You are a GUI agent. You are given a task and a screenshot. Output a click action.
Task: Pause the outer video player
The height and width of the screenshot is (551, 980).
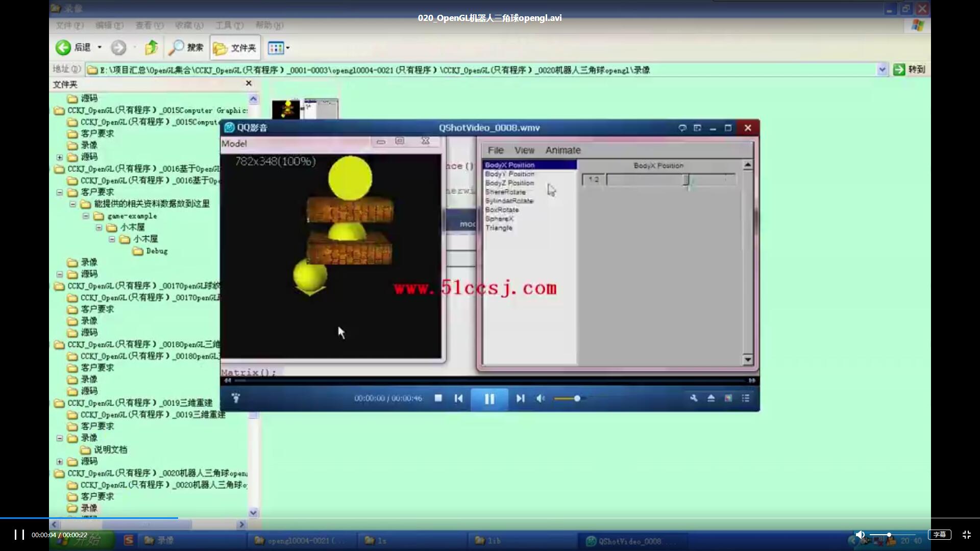19,535
